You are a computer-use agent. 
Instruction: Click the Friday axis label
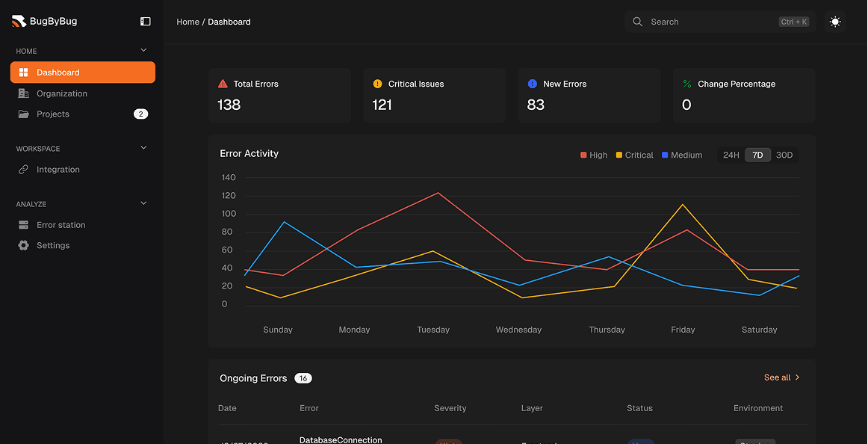[x=683, y=330]
